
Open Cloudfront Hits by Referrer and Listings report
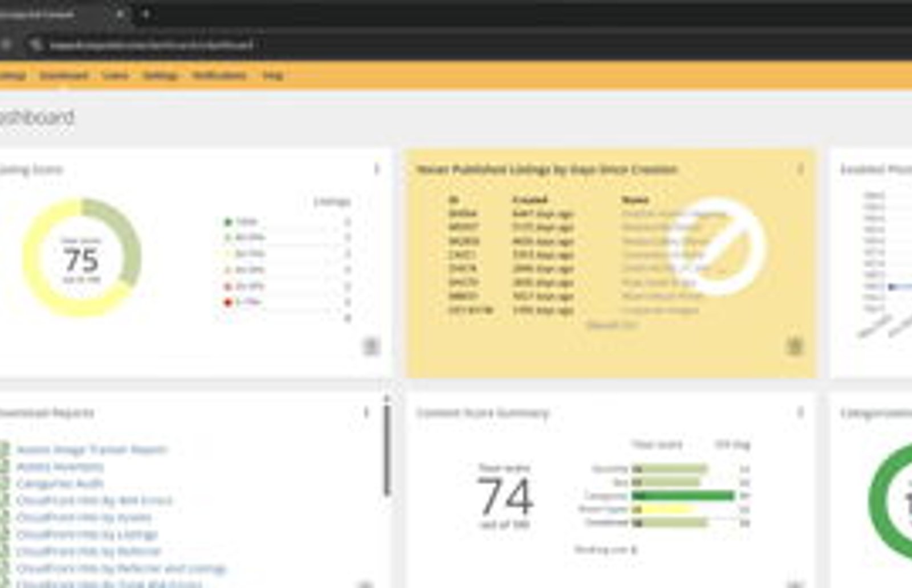[121, 568]
